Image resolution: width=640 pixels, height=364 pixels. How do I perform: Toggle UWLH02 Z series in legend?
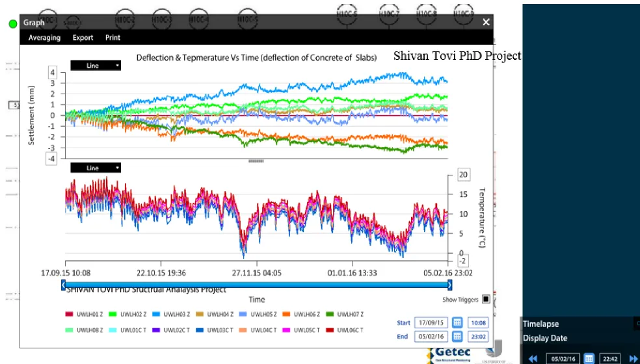coord(127,314)
